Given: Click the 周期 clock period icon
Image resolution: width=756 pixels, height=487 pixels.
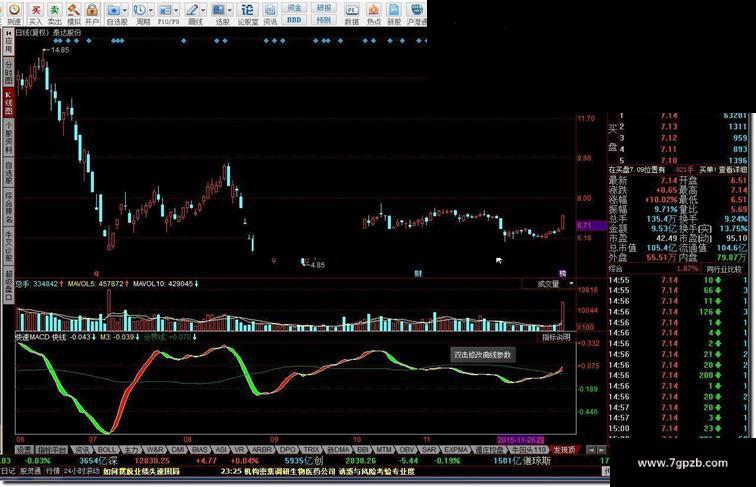Looking at the screenshot, I should coord(140,10).
